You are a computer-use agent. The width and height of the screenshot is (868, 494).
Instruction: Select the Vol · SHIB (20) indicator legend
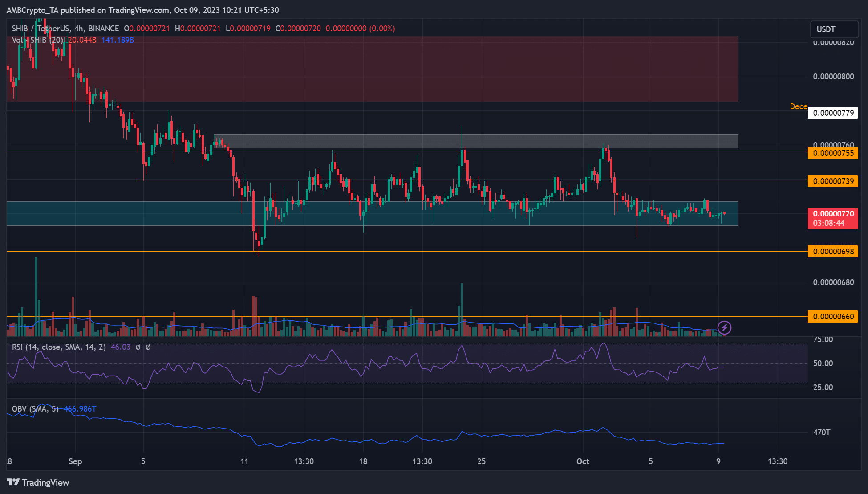(x=38, y=40)
